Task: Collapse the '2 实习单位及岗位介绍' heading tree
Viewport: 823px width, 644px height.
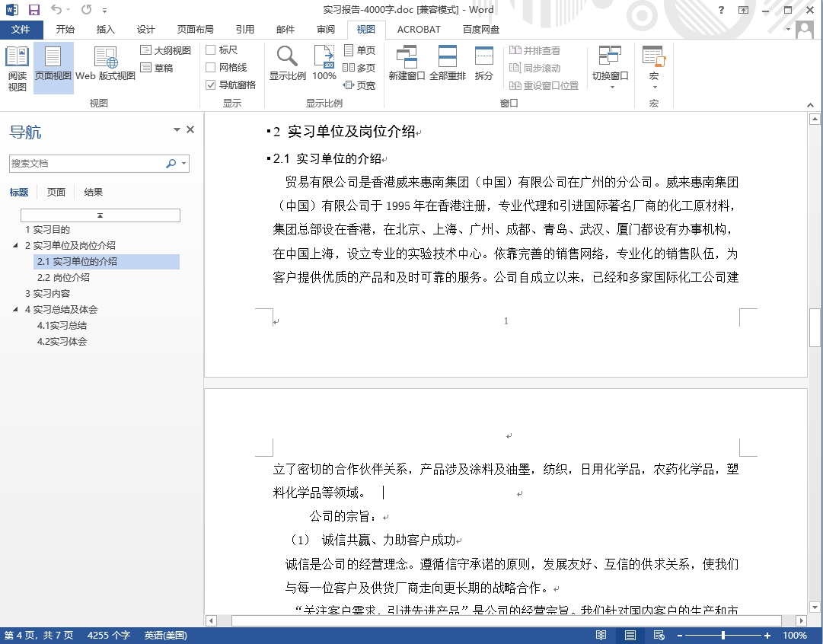Action: (16, 246)
